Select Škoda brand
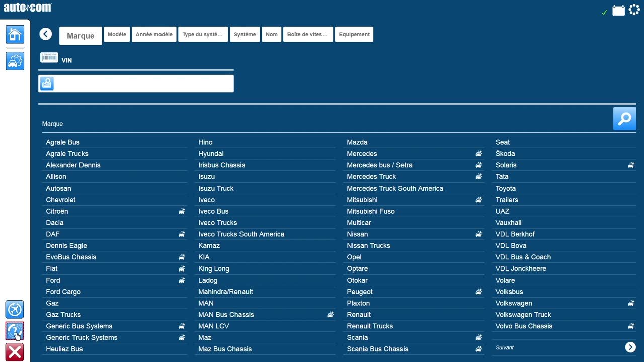Image resolution: width=644 pixels, height=362 pixels. tap(505, 154)
